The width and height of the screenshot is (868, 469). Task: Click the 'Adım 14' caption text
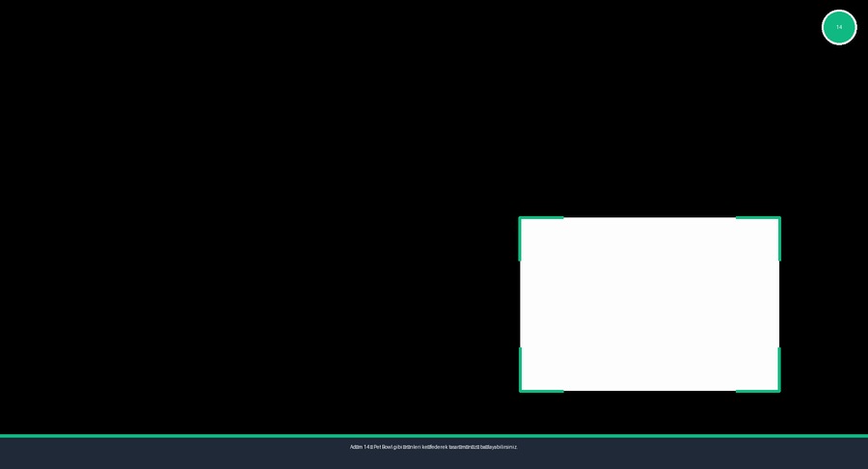click(360, 447)
